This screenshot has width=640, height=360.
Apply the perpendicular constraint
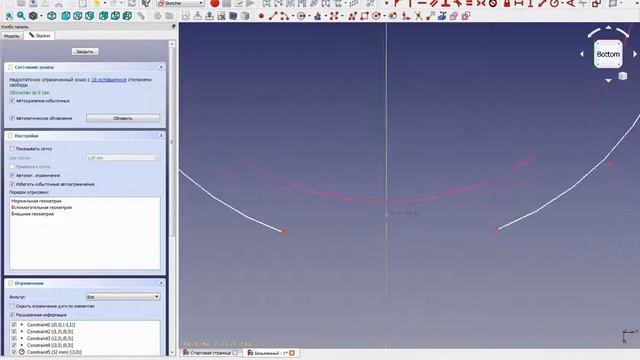pos(445,3)
